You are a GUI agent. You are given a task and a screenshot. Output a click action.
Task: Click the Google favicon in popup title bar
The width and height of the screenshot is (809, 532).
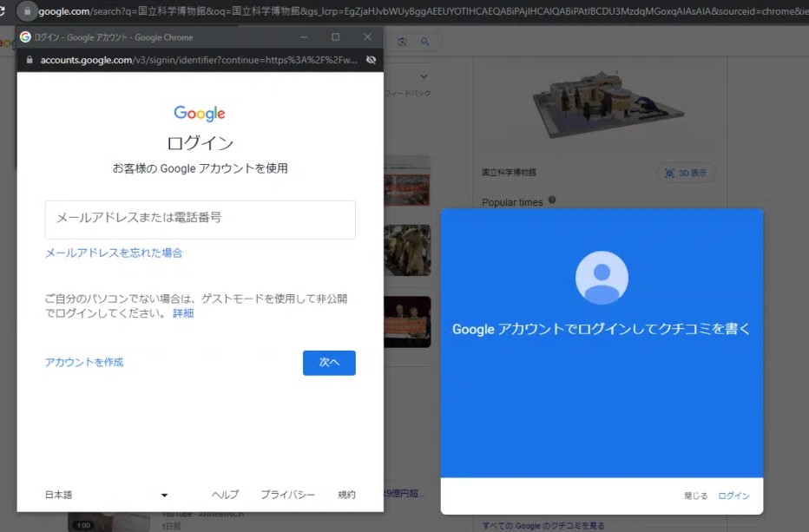[25, 37]
